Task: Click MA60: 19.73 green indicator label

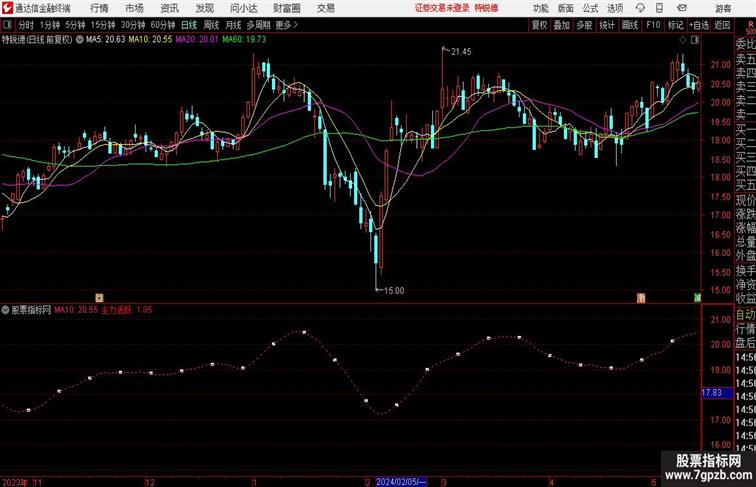Action: point(244,40)
